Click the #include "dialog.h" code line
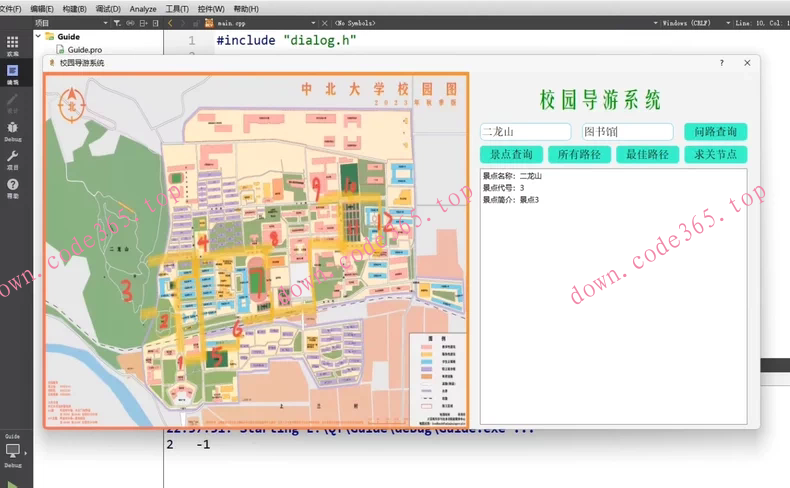790x488 pixels. tap(286, 40)
